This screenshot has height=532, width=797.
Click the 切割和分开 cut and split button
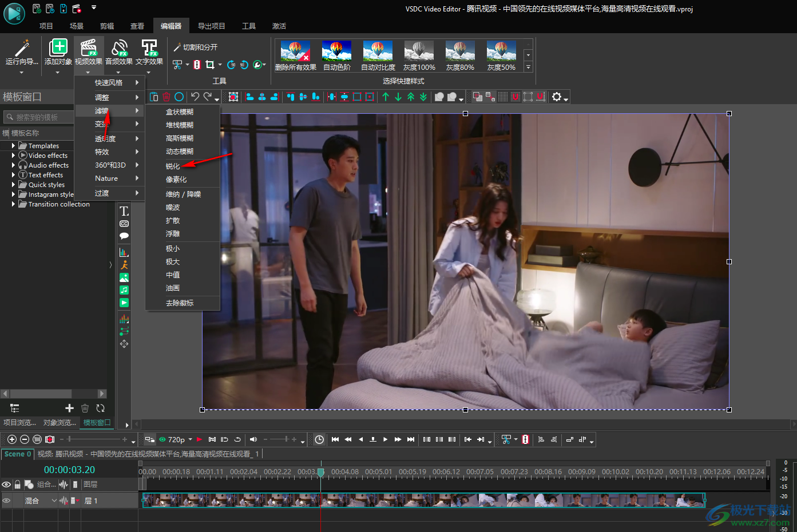tap(195, 47)
